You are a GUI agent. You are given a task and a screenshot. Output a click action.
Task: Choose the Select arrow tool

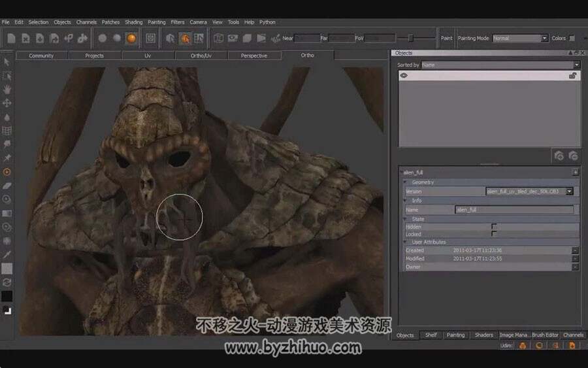(7, 61)
